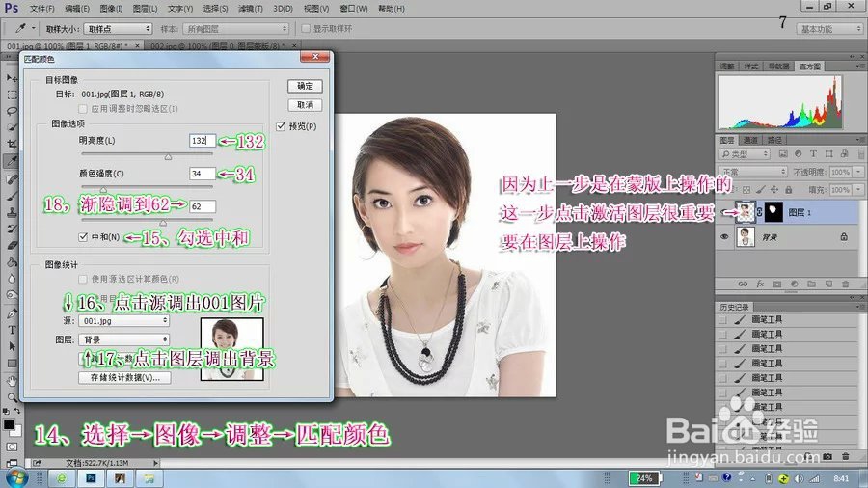Hide the 背景 layer via eye icon
Image resolution: width=868 pixels, height=488 pixels.
pos(724,237)
